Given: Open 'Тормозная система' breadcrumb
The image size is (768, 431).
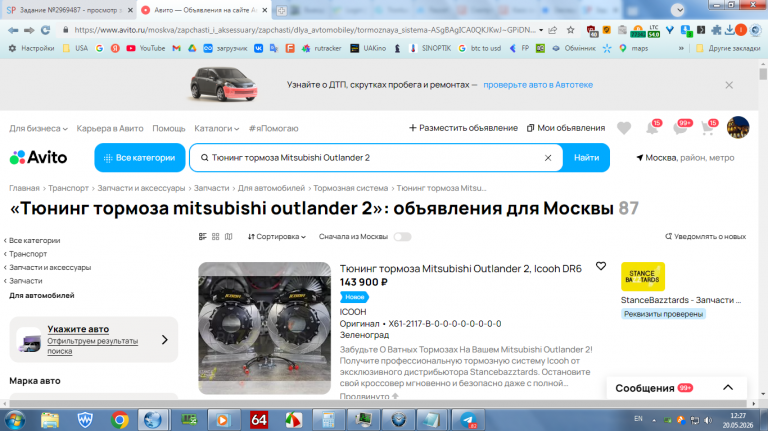Looking at the screenshot, I should coord(350,188).
